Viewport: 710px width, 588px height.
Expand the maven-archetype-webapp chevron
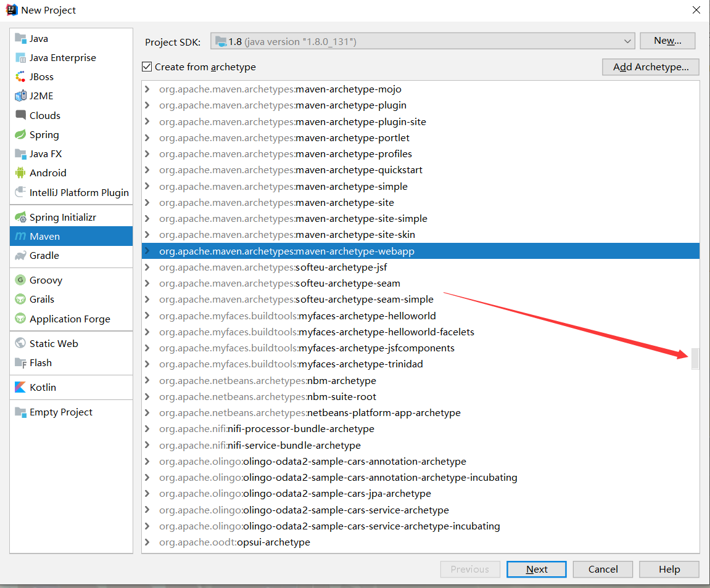pyautogui.click(x=147, y=251)
